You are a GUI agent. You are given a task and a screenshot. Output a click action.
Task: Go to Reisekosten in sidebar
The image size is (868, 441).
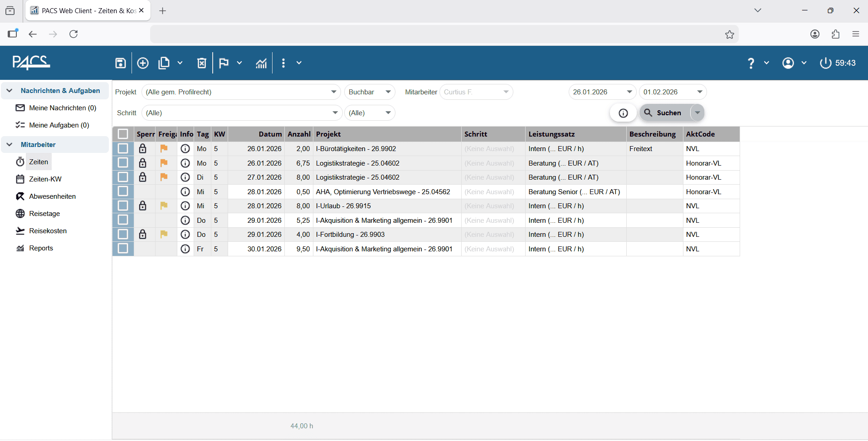48,231
